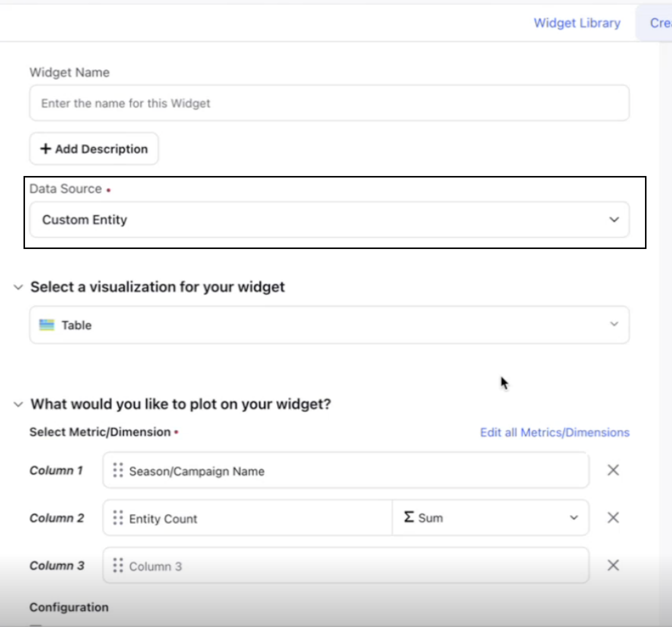Collapse 'Select a visualization for your widget' section
The image size is (672, 627).
tap(18, 287)
